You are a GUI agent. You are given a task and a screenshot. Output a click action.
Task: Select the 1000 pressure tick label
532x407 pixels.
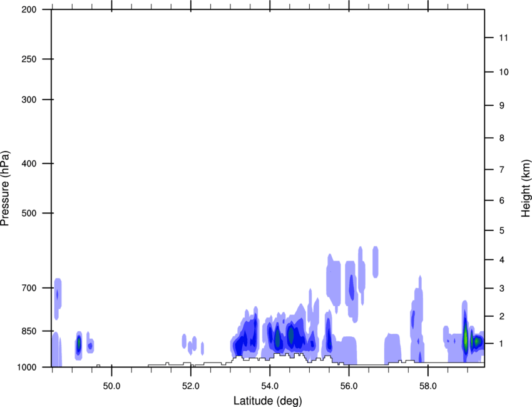coord(27,368)
